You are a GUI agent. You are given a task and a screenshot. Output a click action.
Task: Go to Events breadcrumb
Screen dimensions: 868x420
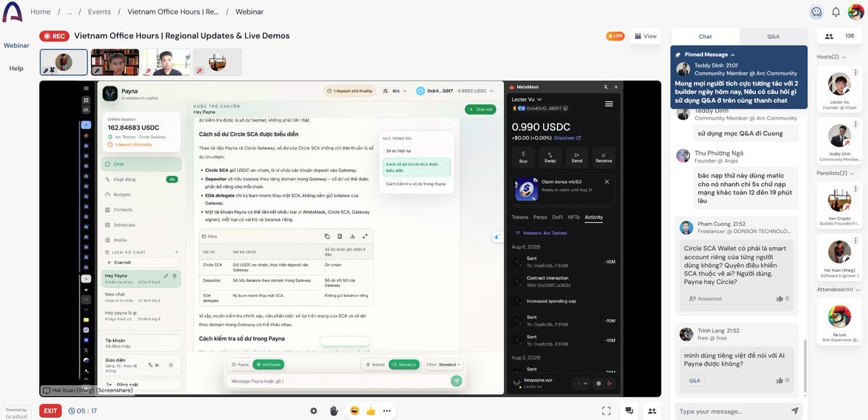tap(100, 12)
